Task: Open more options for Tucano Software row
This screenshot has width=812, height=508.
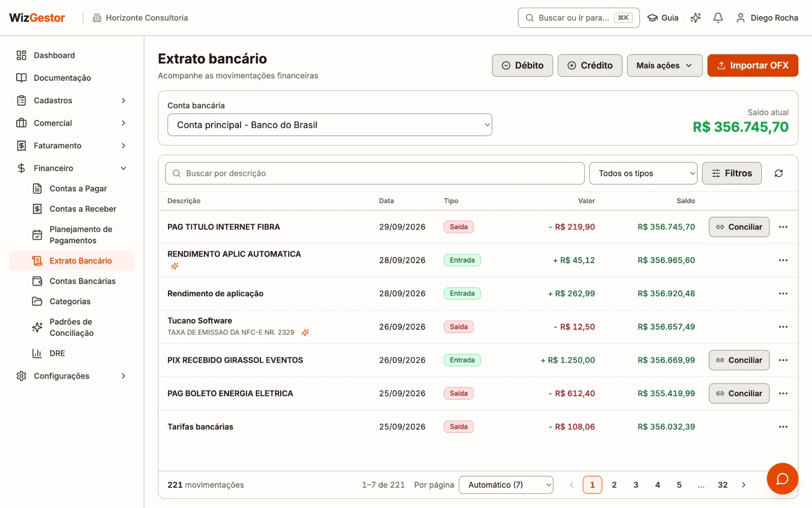Action: click(x=783, y=327)
